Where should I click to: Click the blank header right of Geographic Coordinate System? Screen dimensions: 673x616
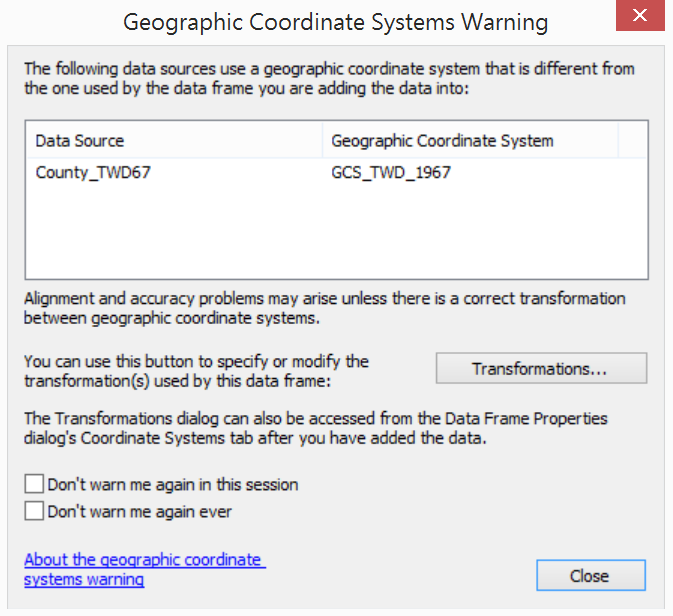click(633, 141)
